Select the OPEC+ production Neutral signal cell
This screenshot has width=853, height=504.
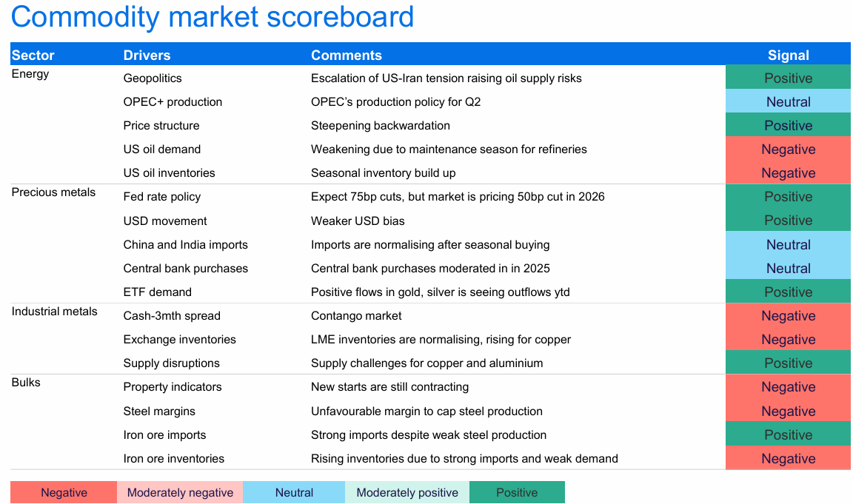(788, 102)
